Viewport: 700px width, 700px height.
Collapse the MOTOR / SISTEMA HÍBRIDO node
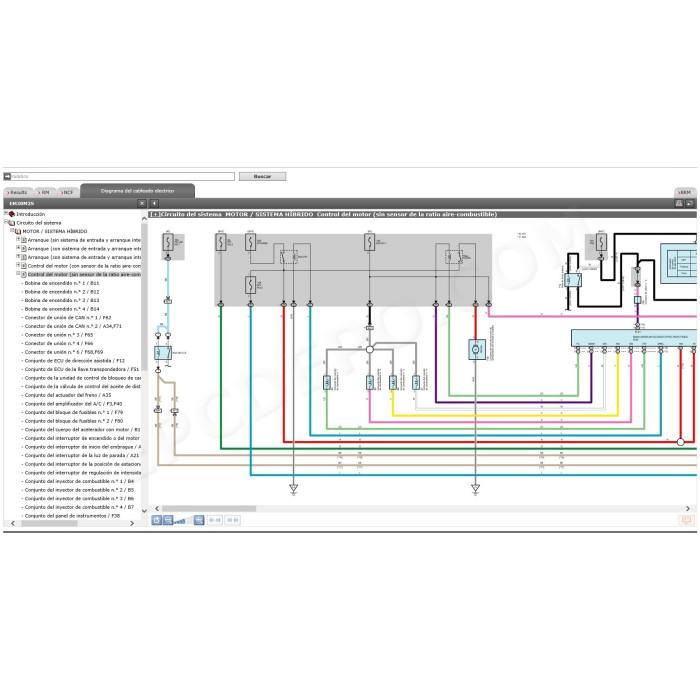click(x=12, y=230)
